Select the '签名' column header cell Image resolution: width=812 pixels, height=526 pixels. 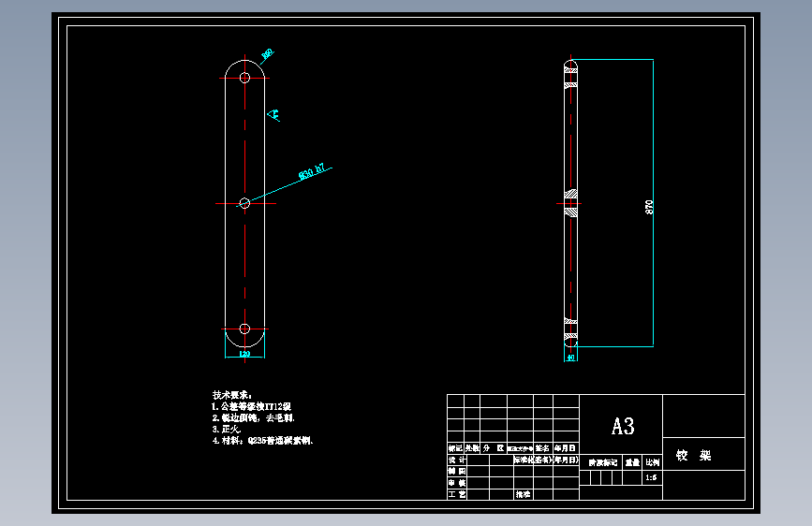tap(542, 448)
